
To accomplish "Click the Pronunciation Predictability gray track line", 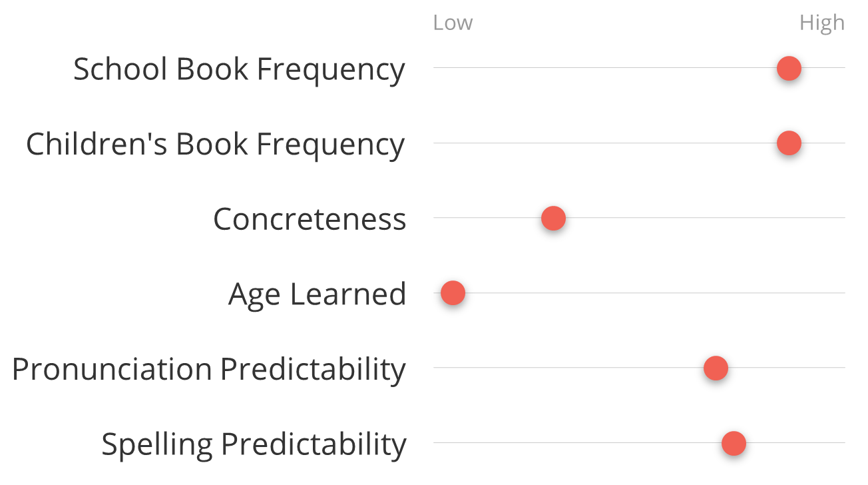I will point(566,368).
